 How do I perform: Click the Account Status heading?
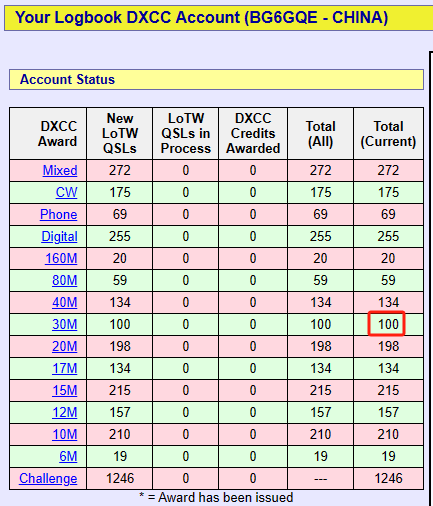(67, 80)
